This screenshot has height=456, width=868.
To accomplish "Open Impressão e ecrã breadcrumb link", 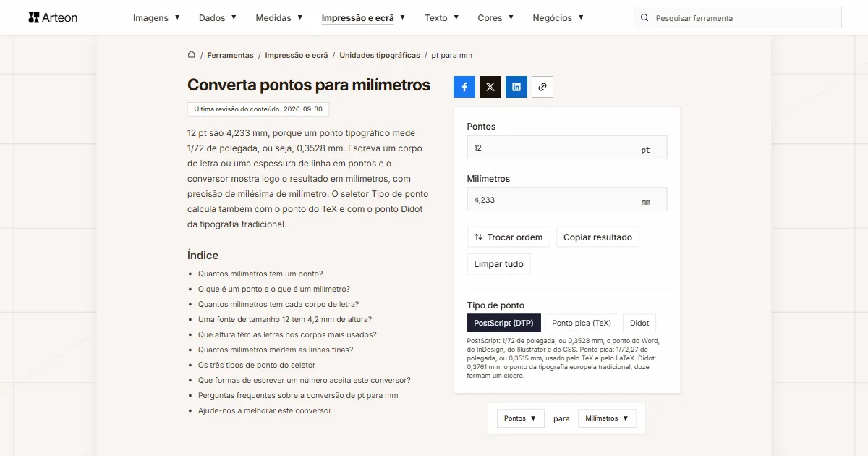I will [297, 55].
